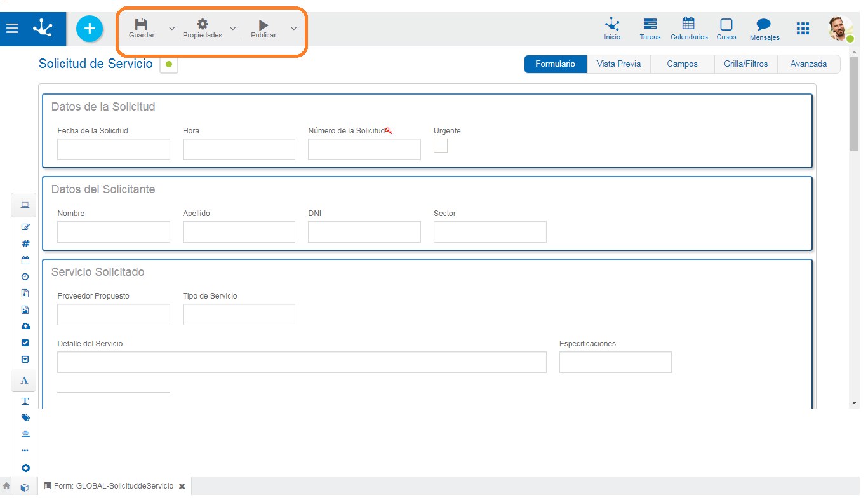The width and height of the screenshot is (868, 502).
Task: Open Calendarios from top navigation
Action: 689,29
